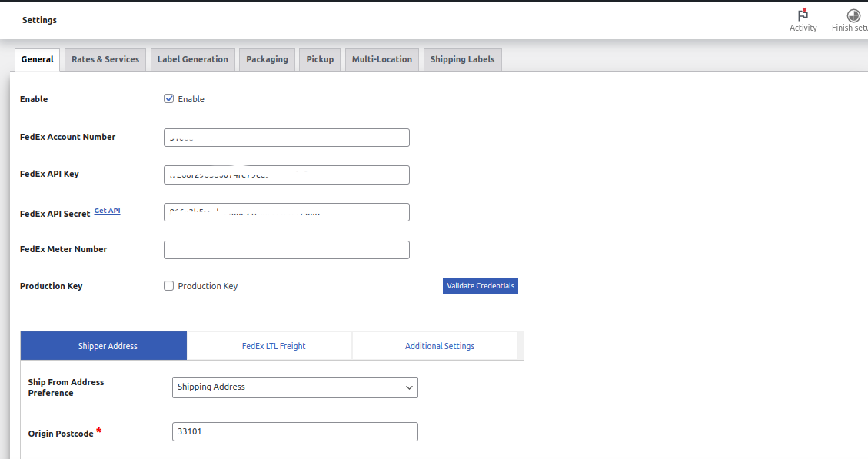Go to the Packaging tab
The height and width of the screenshot is (459, 868).
pyautogui.click(x=267, y=59)
